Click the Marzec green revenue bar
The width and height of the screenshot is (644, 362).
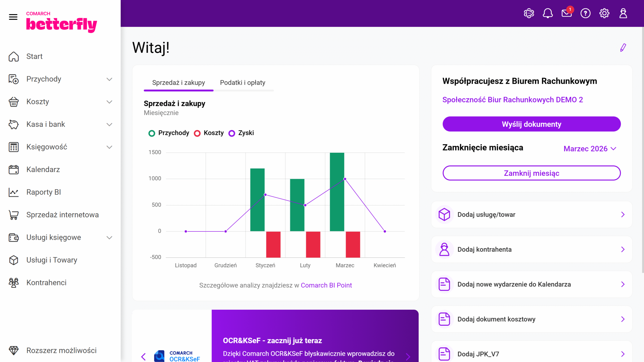pos(337,192)
